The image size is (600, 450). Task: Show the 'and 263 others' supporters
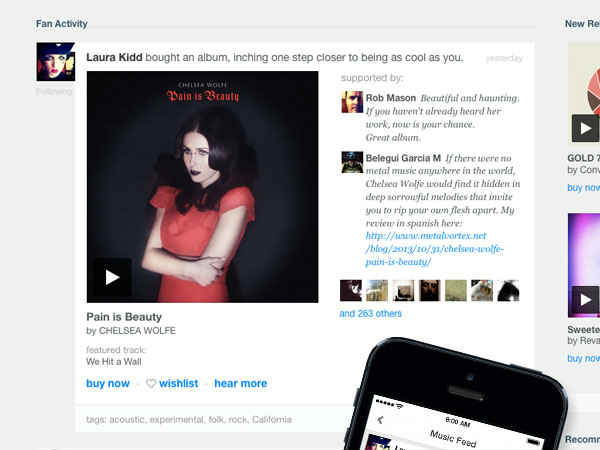coord(370,313)
